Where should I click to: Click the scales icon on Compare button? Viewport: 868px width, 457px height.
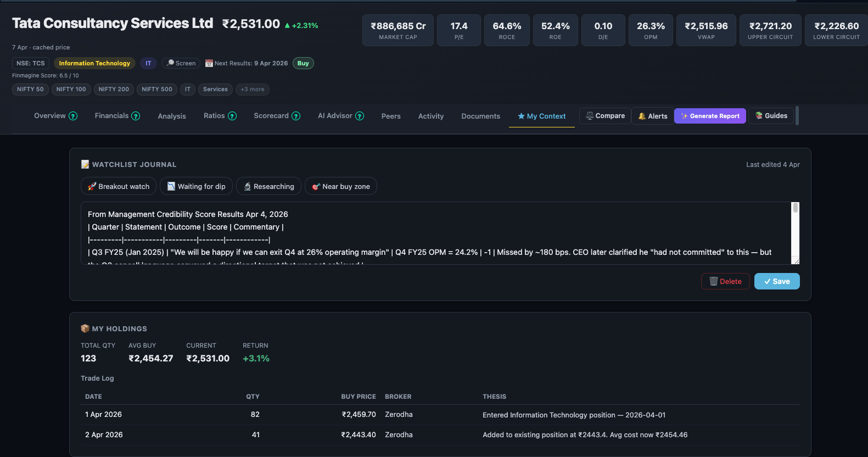coord(590,116)
